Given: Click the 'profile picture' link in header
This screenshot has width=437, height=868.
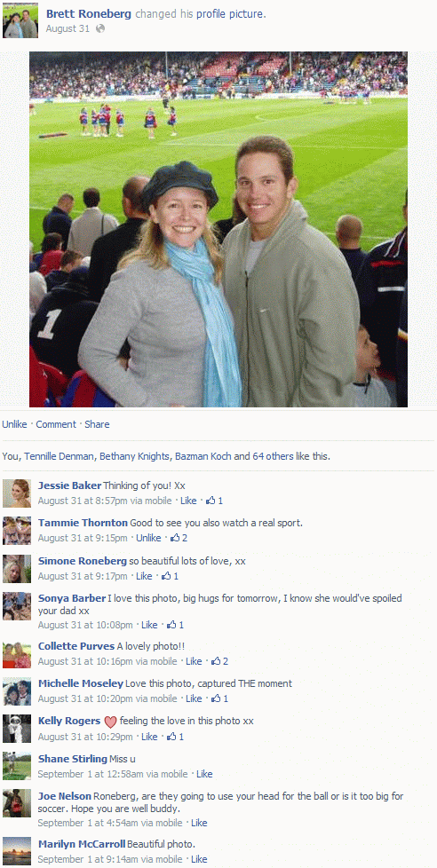Looking at the screenshot, I should (x=230, y=14).
